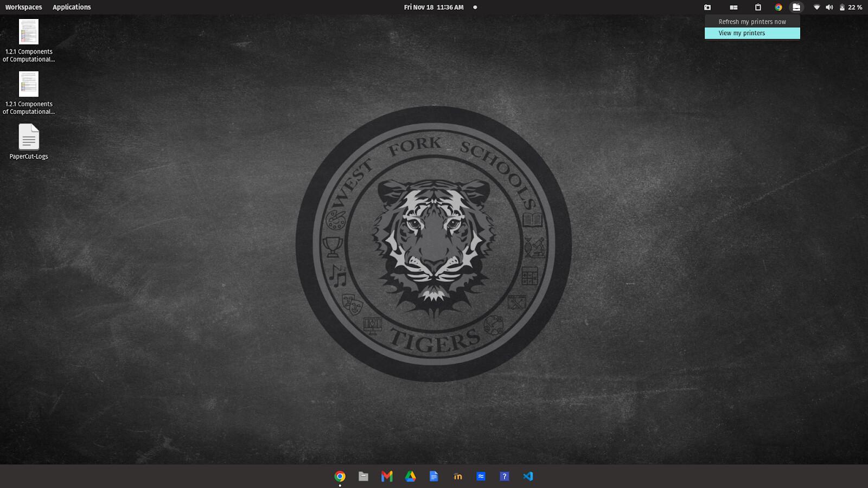The height and width of the screenshot is (488, 868).
Task: Open the Workspaces overview
Action: pos(23,7)
